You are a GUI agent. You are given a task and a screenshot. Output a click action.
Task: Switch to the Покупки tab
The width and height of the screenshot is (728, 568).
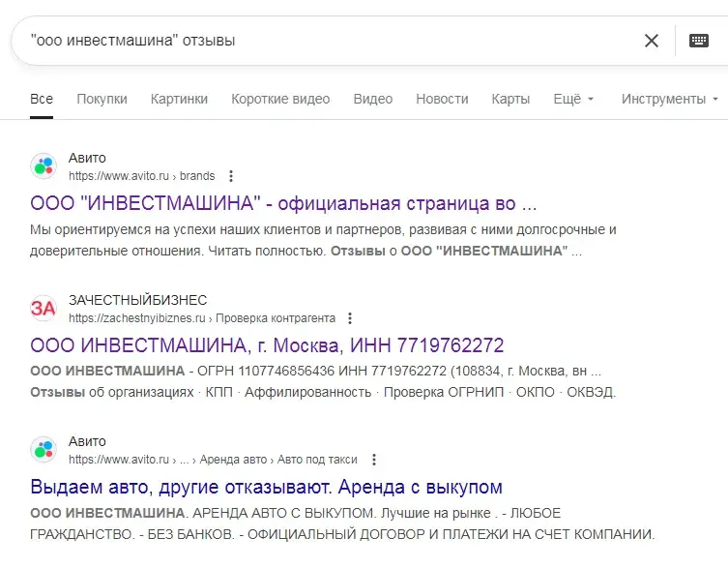point(102,99)
